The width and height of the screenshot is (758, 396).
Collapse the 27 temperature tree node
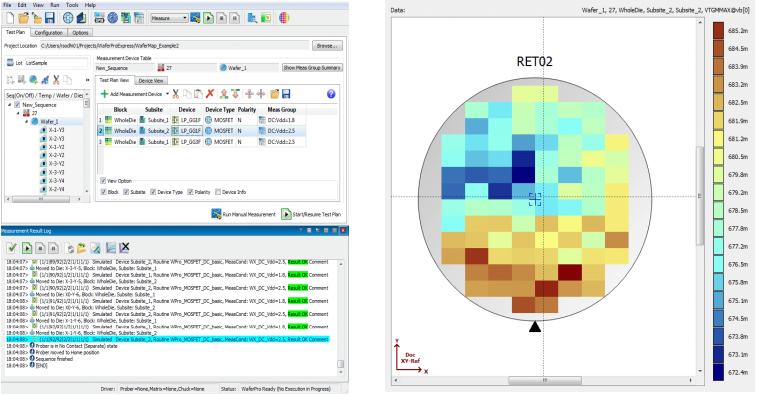point(18,113)
